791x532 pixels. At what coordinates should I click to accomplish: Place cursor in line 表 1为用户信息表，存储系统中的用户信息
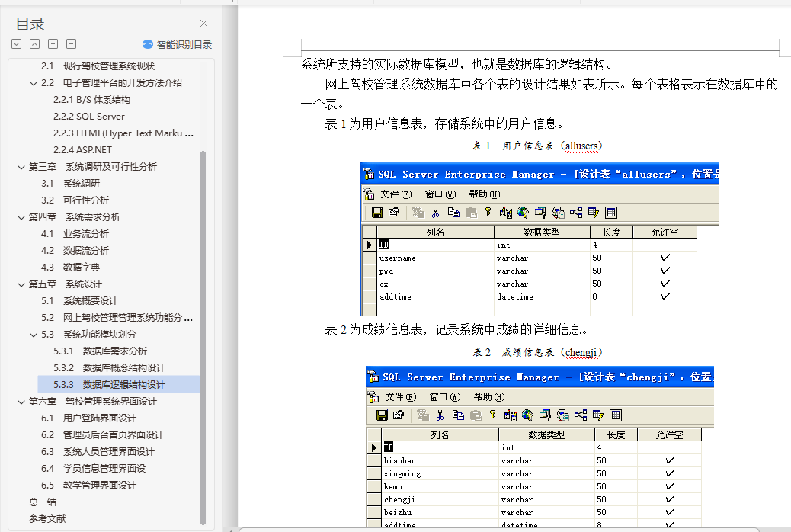coord(444,123)
